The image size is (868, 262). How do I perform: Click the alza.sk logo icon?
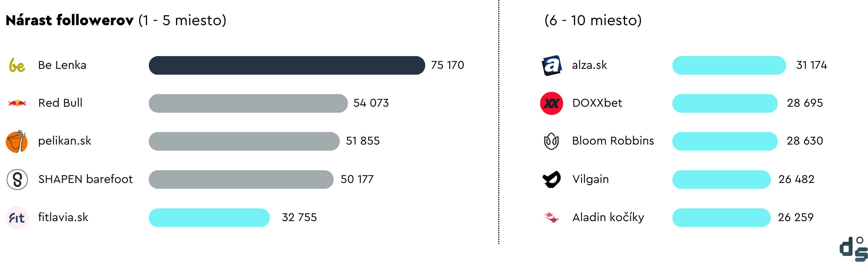point(552,65)
